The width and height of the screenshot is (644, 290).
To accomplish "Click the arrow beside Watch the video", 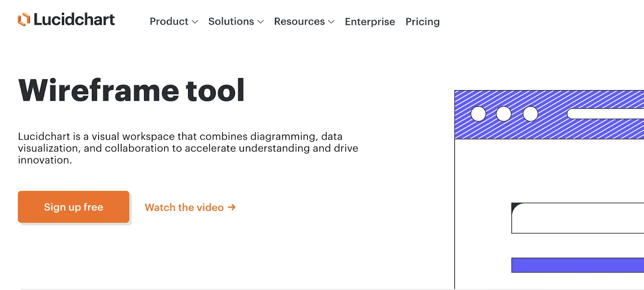I will click(x=231, y=207).
